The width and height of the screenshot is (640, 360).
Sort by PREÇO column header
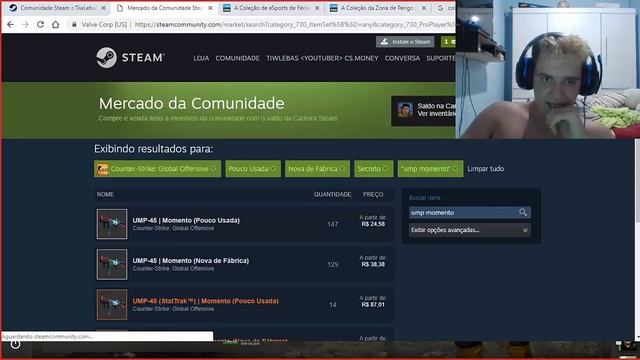[x=373, y=195]
